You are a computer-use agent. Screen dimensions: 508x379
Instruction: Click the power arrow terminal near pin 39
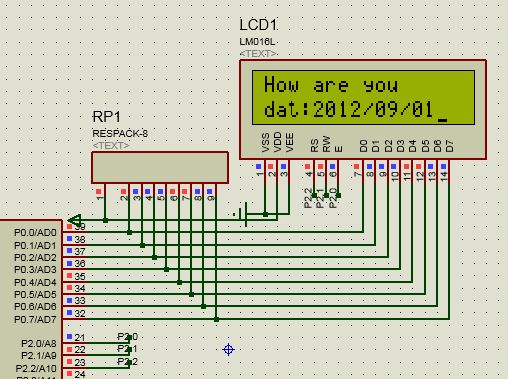tap(74, 220)
